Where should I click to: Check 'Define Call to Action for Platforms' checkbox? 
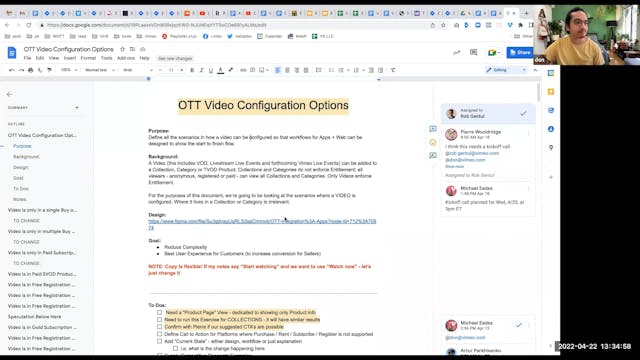tap(159, 334)
